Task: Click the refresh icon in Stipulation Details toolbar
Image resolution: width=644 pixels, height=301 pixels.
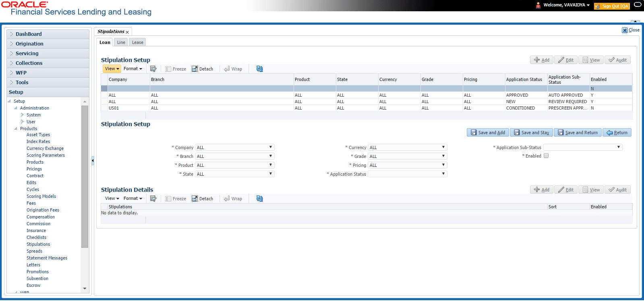Action: [259, 199]
